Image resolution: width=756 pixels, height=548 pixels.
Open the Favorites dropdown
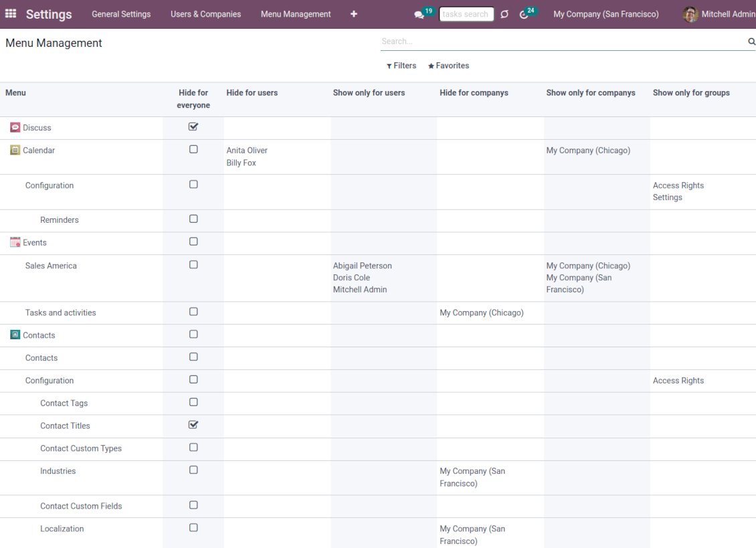pyautogui.click(x=448, y=66)
